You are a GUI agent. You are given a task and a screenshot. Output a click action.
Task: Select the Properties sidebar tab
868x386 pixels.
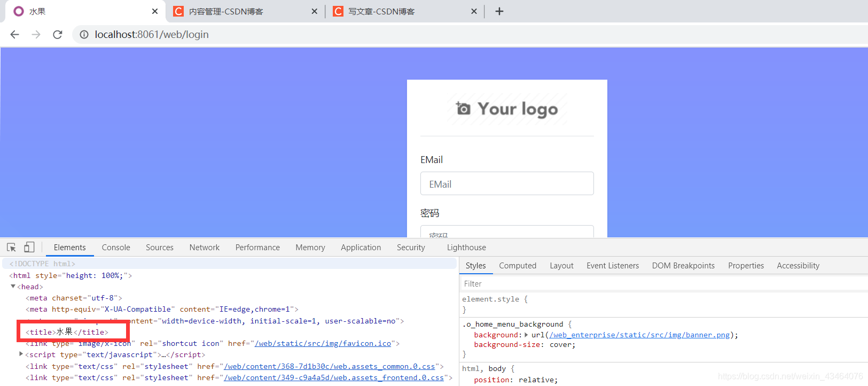point(746,266)
